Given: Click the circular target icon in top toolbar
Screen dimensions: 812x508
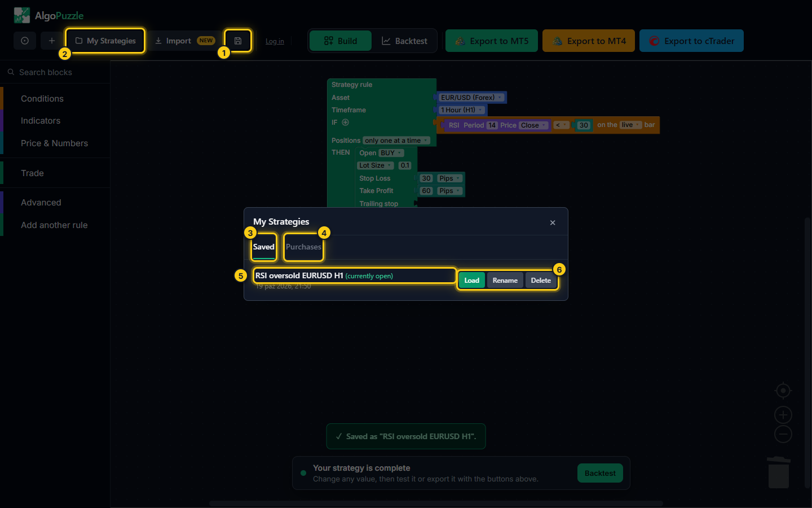Looking at the screenshot, I should pyautogui.click(x=25, y=41).
